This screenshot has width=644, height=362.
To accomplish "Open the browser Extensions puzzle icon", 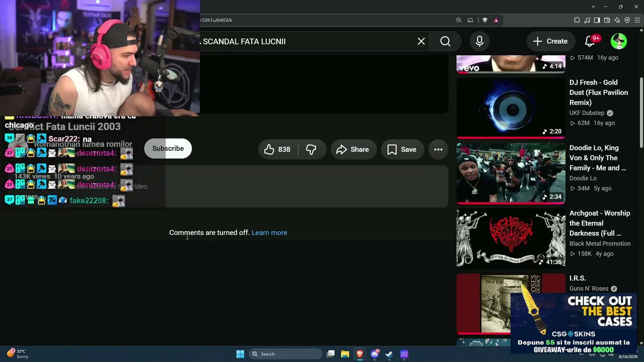I will (x=577, y=20).
